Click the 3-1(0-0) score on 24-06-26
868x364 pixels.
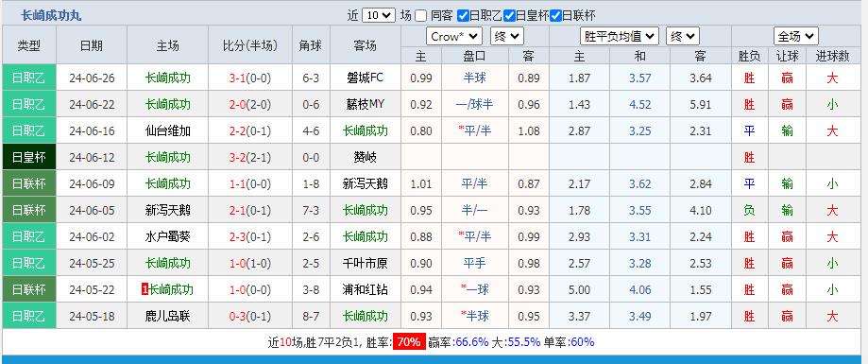click(x=250, y=78)
